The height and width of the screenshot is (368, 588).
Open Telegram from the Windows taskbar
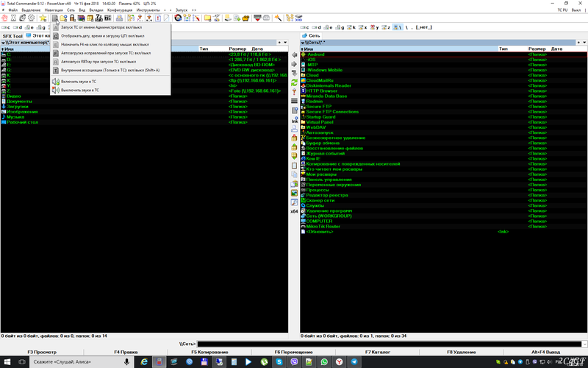354,361
